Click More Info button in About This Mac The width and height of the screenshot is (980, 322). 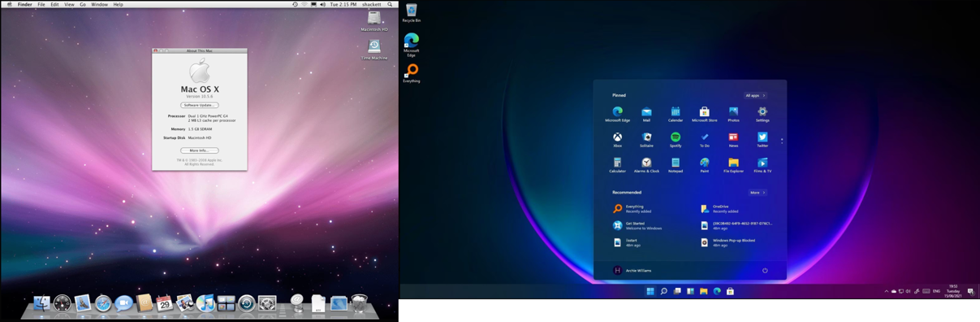click(199, 150)
